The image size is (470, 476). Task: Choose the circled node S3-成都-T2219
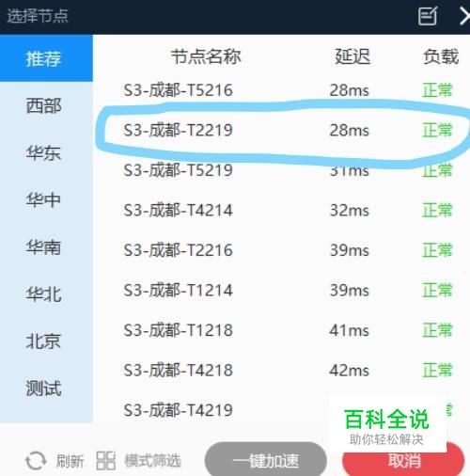click(x=281, y=130)
